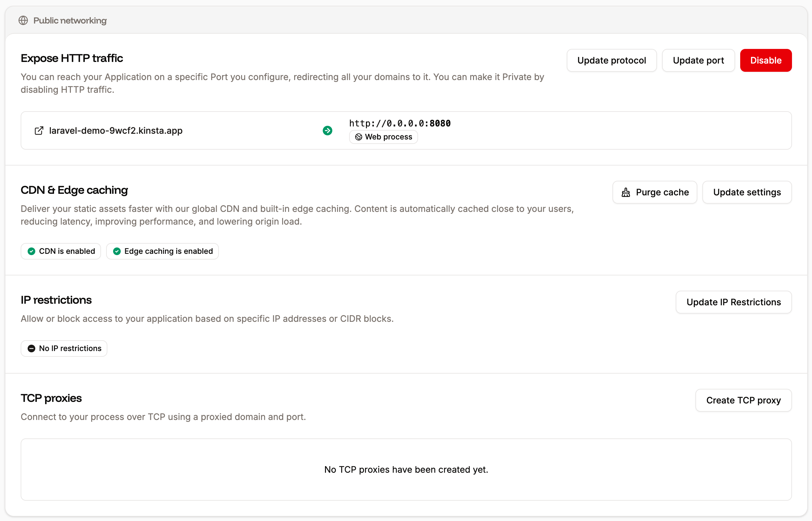Click the globe icon next to Public networking
812x521 pixels.
tap(23, 20)
